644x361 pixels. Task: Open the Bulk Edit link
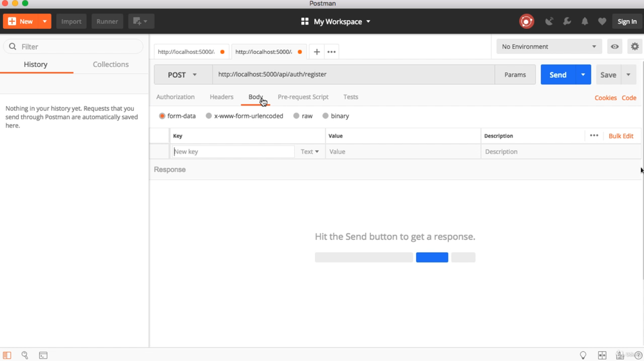click(621, 136)
